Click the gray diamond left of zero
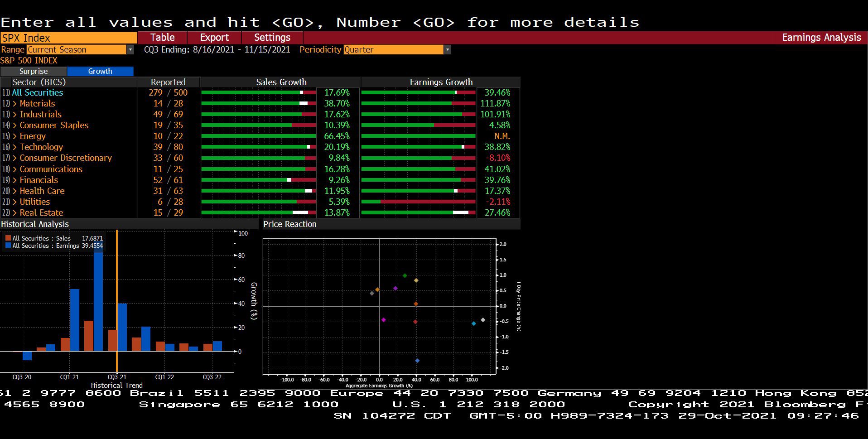 [372, 294]
